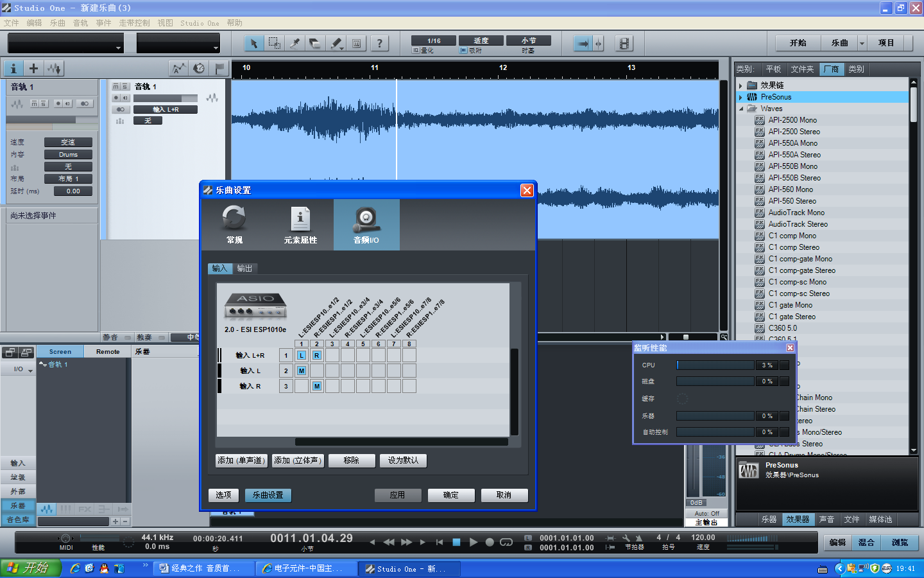Show audio tracks filter in console
924x578 pixels.
tap(47, 509)
